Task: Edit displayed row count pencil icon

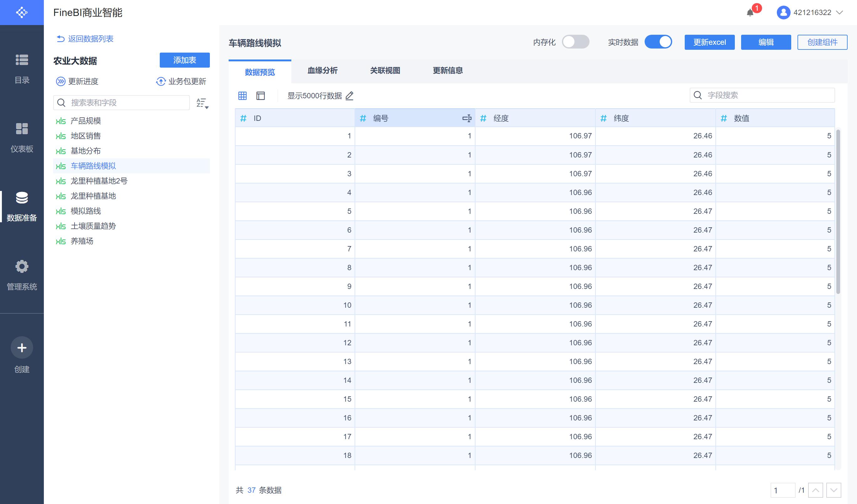Action: pyautogui.click(x=349, y=96)
